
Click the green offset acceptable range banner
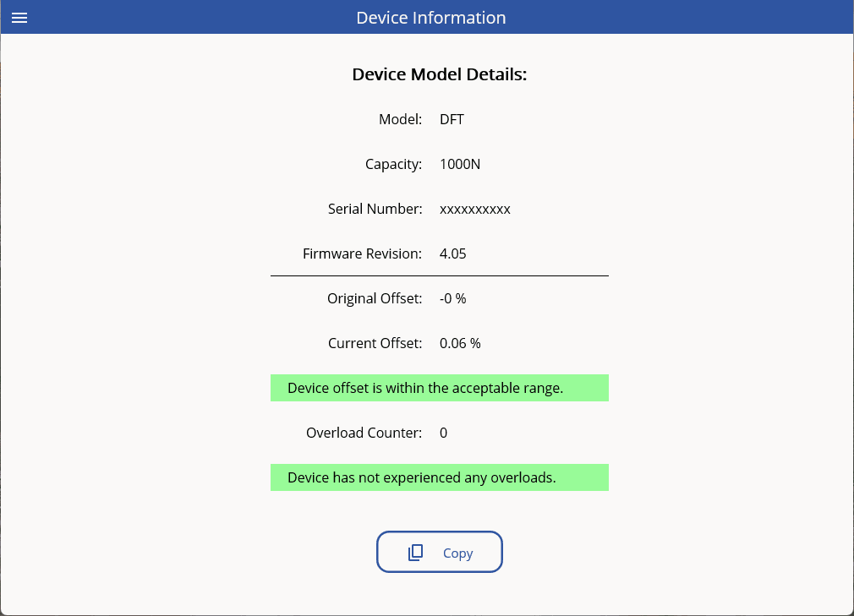click(439, 388)
